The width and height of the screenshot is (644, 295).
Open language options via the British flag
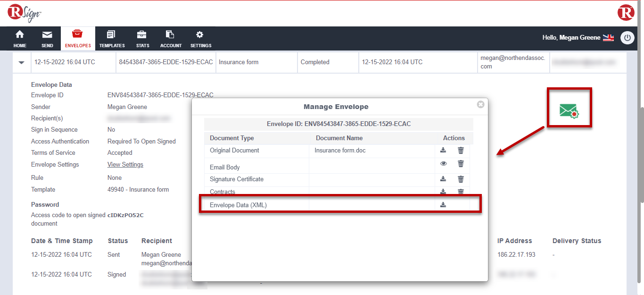tap(608, 37)
